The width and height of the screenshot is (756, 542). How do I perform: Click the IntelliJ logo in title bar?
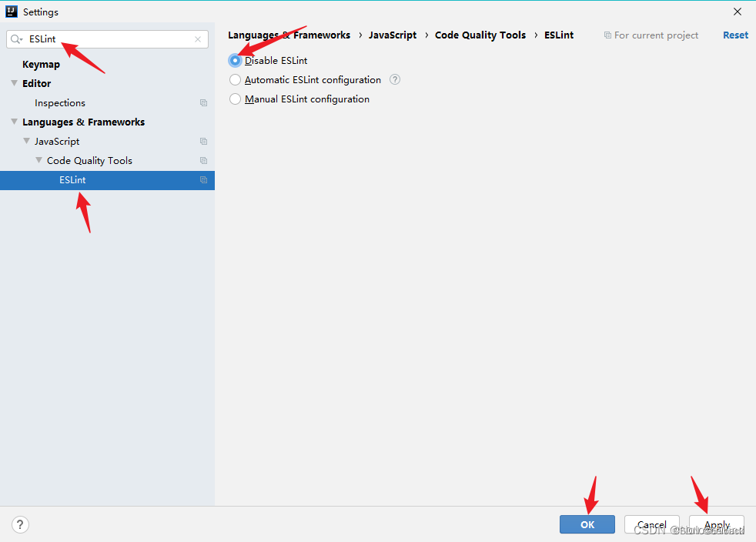[x=11, y=12]
